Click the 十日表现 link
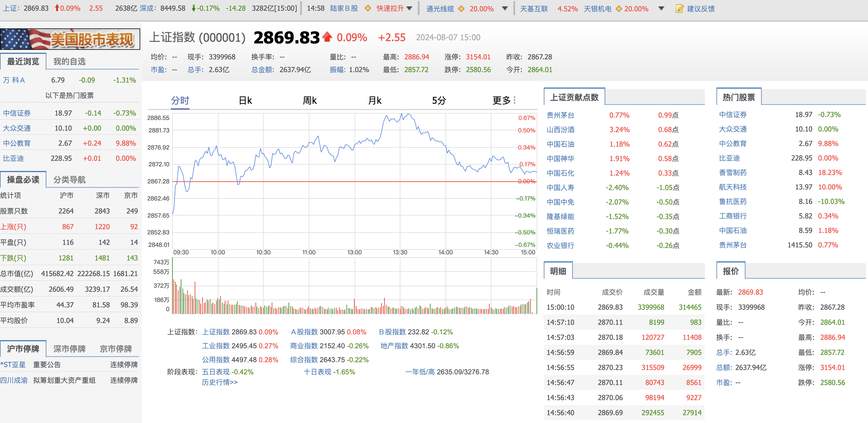 [x=318, y=372]
